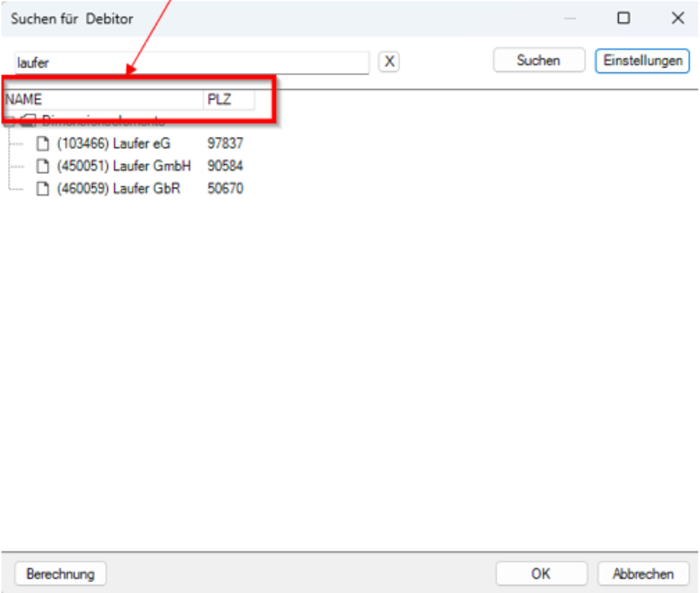Click document icon beside Laufer GbR
Image resolution: width=700 pixels, height=593 pixels.
(x=43, y=188)
